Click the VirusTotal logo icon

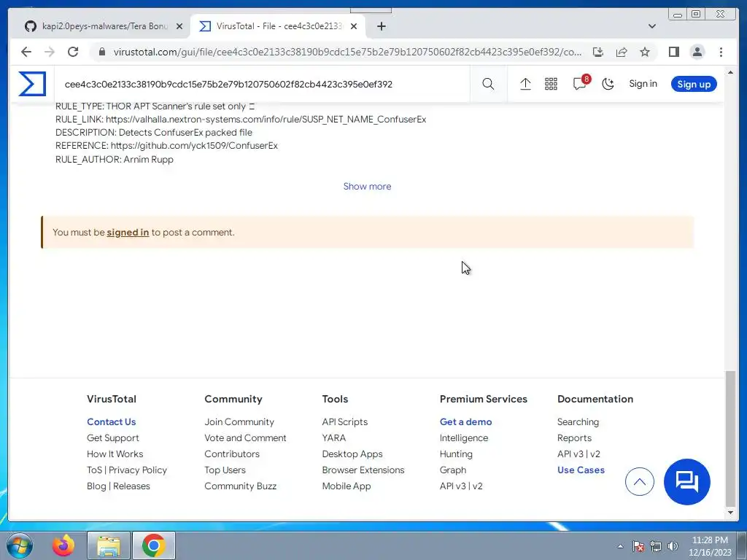click(32, 84)
